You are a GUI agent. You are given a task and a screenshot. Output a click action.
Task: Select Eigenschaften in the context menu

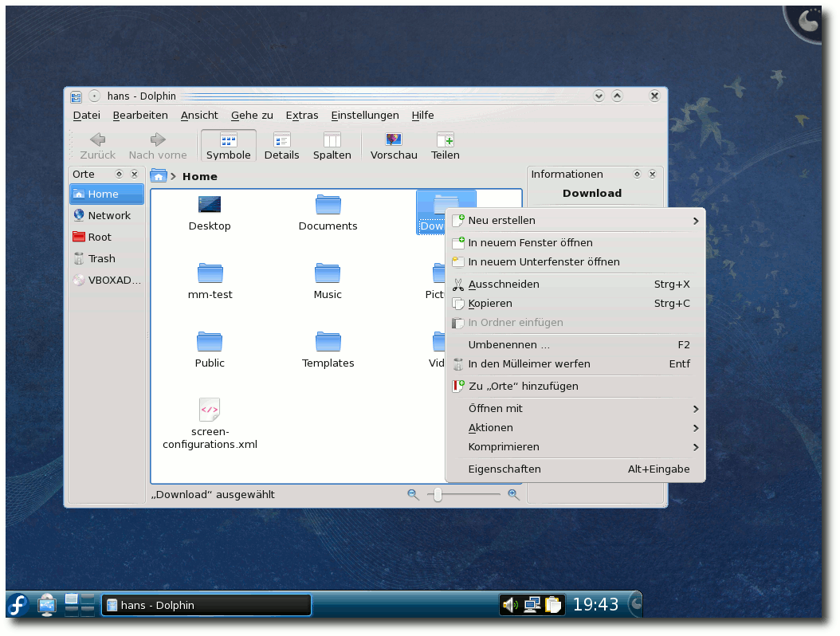click(x=575, y=469)
